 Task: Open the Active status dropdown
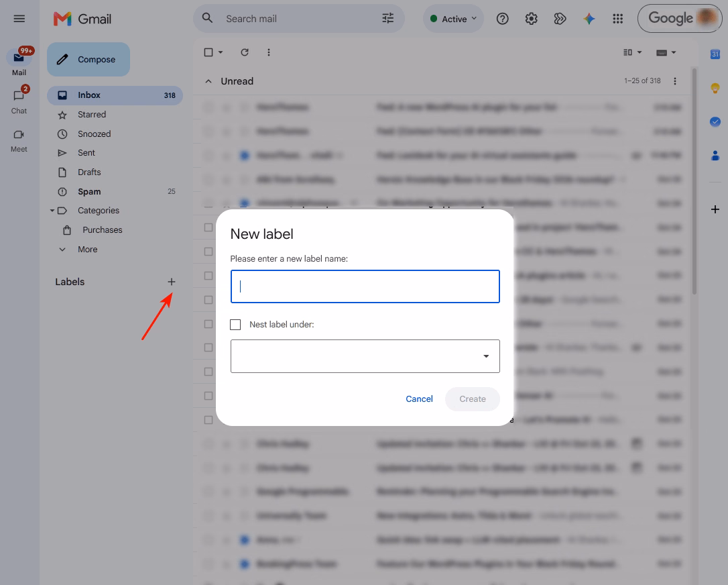coord(453,19)
